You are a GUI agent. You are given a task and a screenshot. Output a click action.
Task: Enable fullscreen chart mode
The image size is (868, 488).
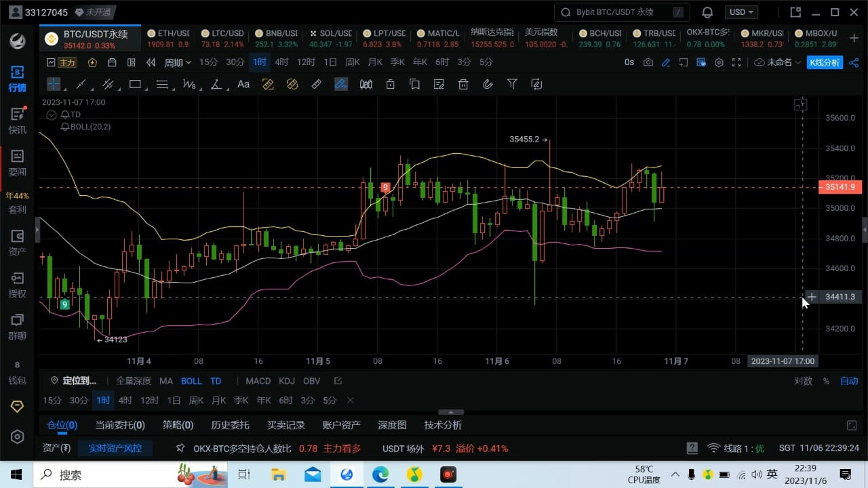736,62
